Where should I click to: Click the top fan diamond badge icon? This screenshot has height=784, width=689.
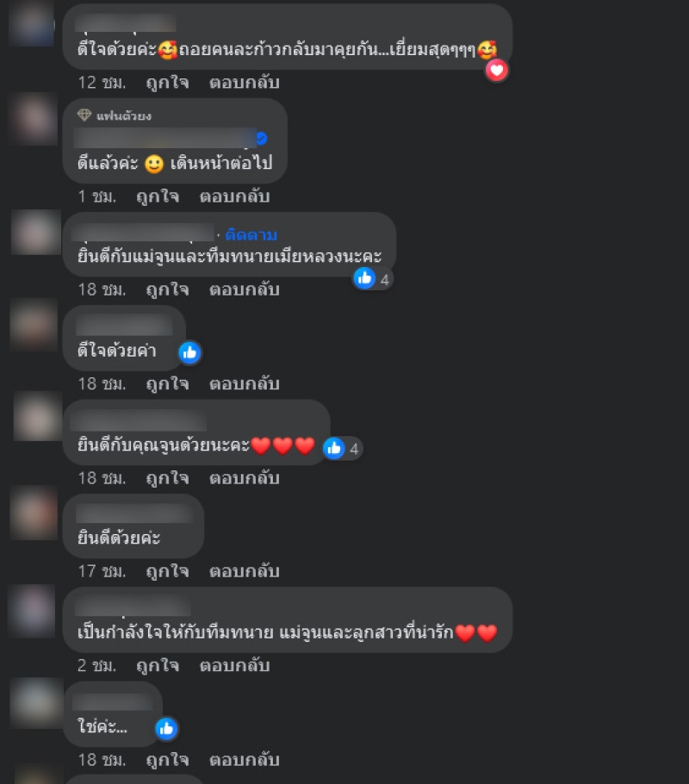coord(84,115)
